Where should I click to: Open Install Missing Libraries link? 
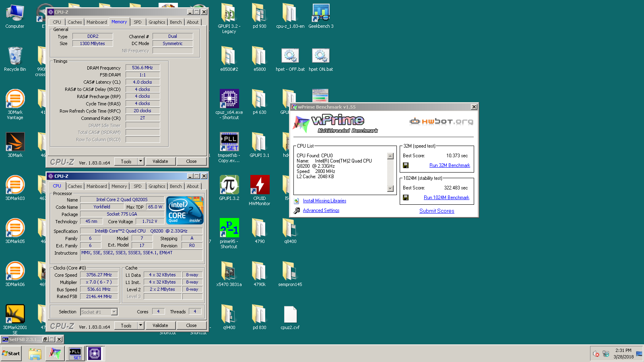click(324, 201)
